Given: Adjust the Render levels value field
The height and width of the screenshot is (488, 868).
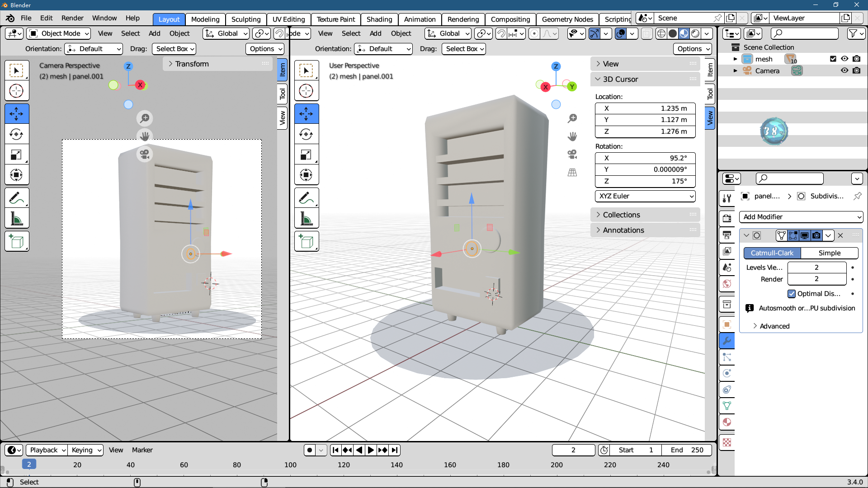Looking at the screenshot, I should click(x=816, y=279).
